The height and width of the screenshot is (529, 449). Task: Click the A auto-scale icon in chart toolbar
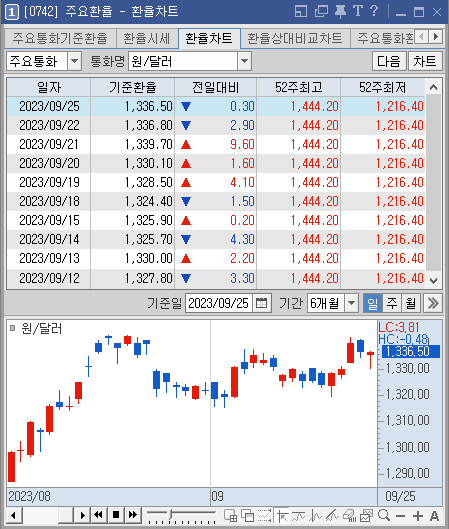tap(434, 516)
